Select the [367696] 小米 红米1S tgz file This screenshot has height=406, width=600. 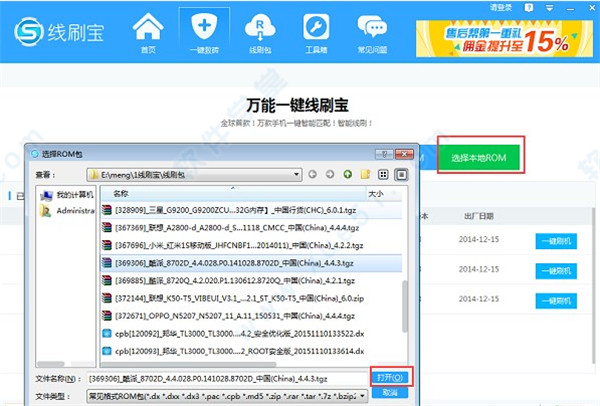click(x=251, y=245)
